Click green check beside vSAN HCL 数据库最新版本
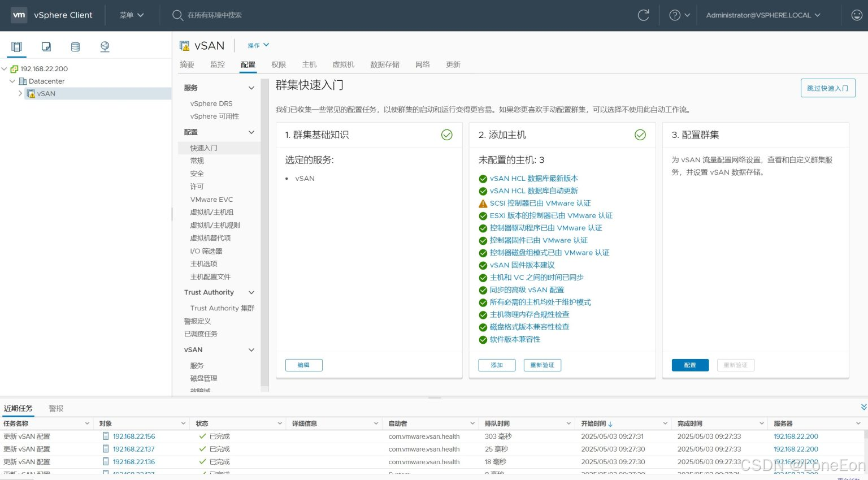Screen dimensions: 868x480 point(483,179)
